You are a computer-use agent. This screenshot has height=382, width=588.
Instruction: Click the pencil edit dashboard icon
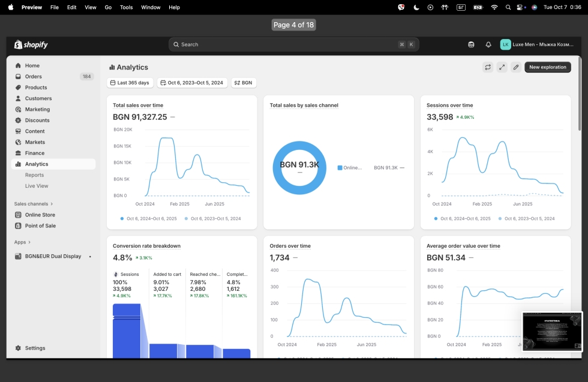point(515,67)
